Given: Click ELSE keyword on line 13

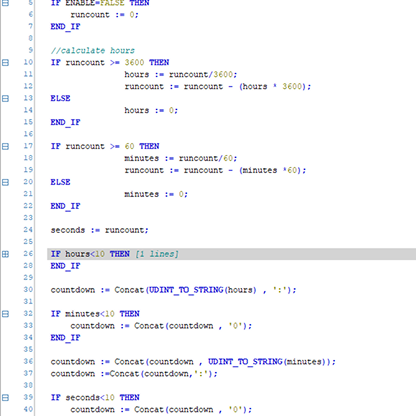Looking at the screenshot, I should click(x=60, y=98).
